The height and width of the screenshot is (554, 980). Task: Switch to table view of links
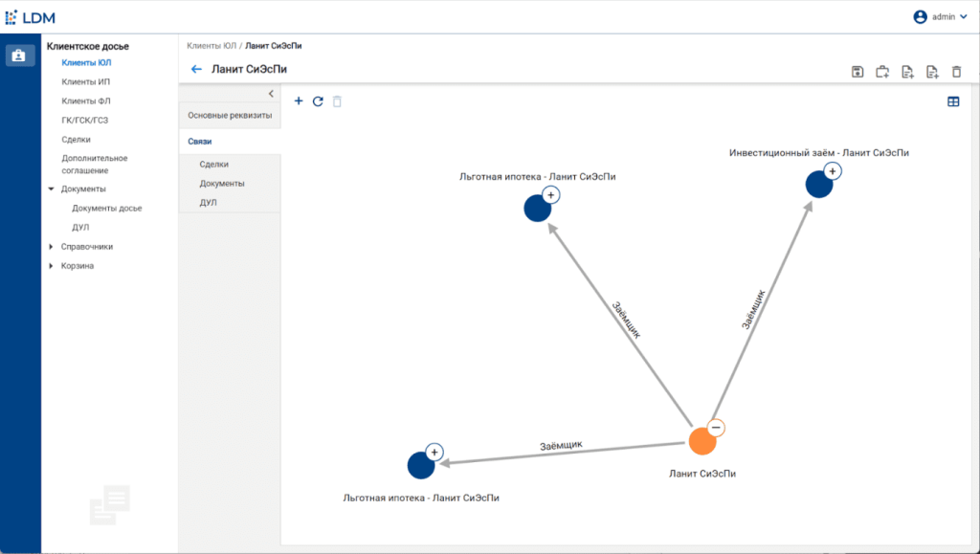click(x=953, y=101)
